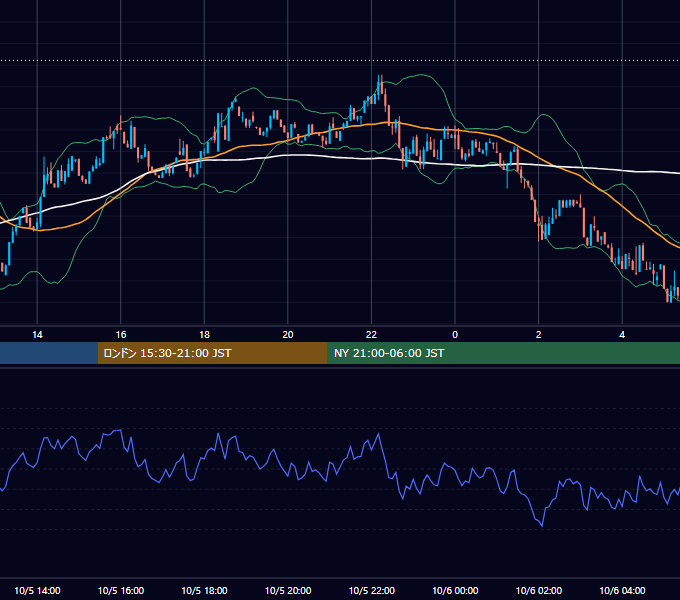Viewport: 680px width, 600px height.
Task: Click the '2' hour label on price chart axis
Action: (539, 335)
